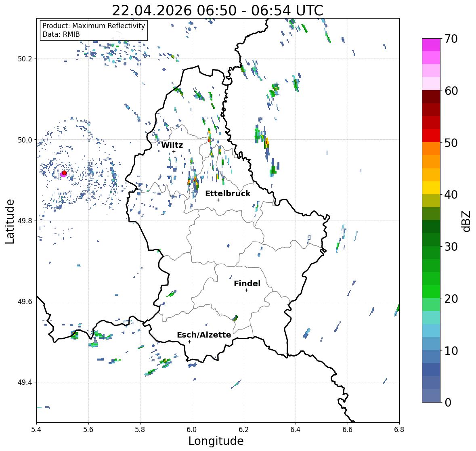Viewport: 476px width, 451px height.
Task: Click the bright green 20 dBZ colorbar band
Action: (x=431, y=292)
